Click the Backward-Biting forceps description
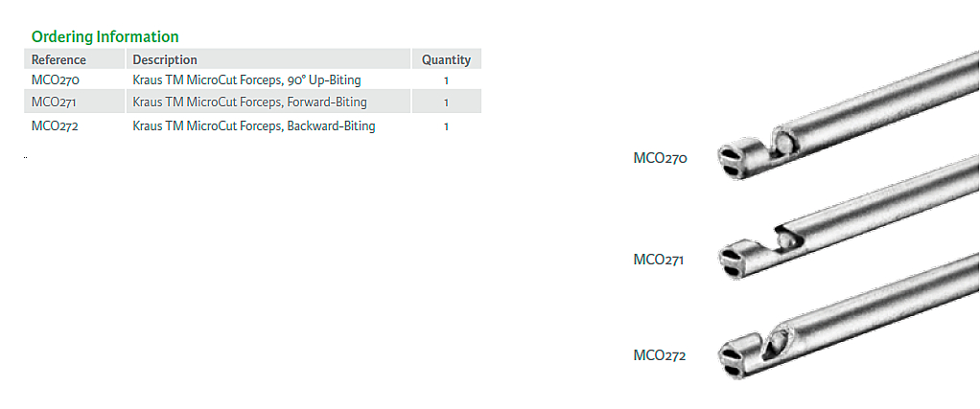This screenshot has height=409, width=980. pos(254,125)
